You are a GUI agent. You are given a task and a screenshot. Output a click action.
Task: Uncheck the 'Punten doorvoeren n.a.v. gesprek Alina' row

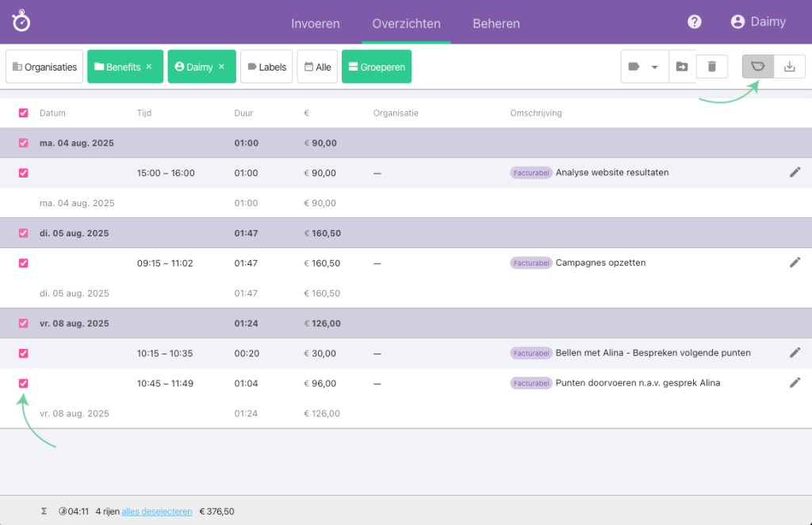pos(23,383)
